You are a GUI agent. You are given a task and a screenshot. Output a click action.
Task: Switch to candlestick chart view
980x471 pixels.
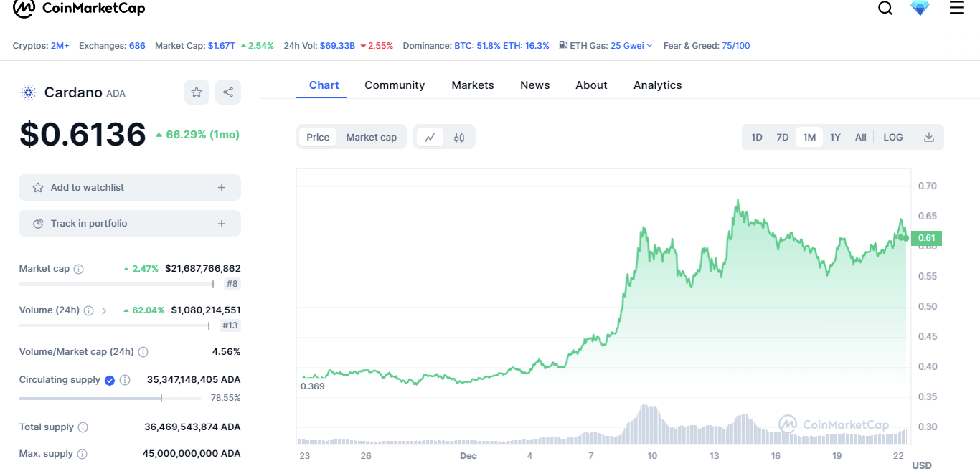[x=459, y=137]
